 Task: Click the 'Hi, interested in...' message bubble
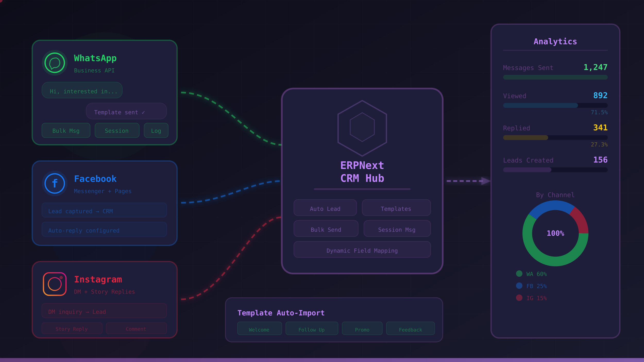click(82, 90)
